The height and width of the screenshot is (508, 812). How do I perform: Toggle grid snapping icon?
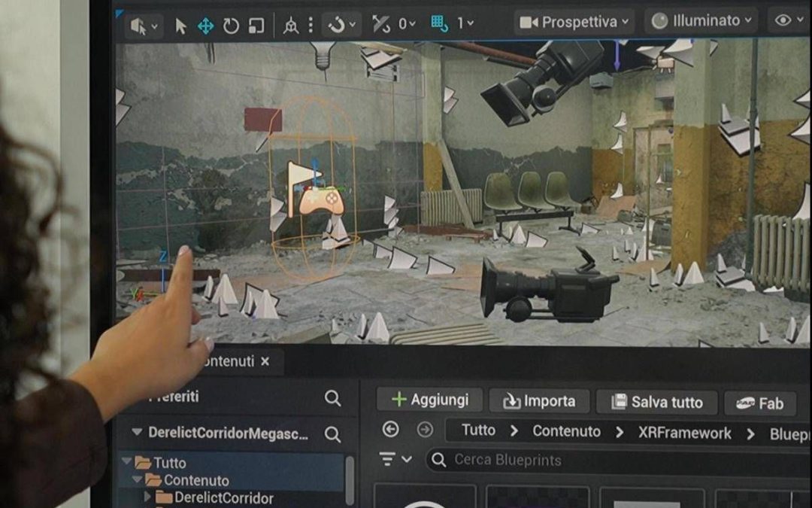440,23
